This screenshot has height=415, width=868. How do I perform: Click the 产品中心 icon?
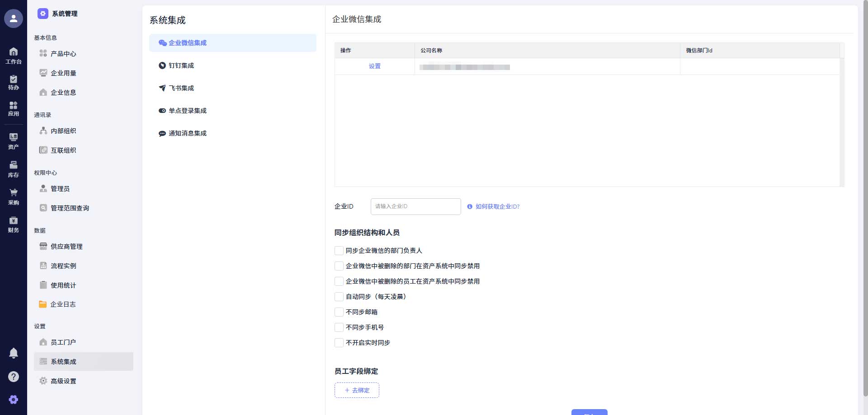43,53
